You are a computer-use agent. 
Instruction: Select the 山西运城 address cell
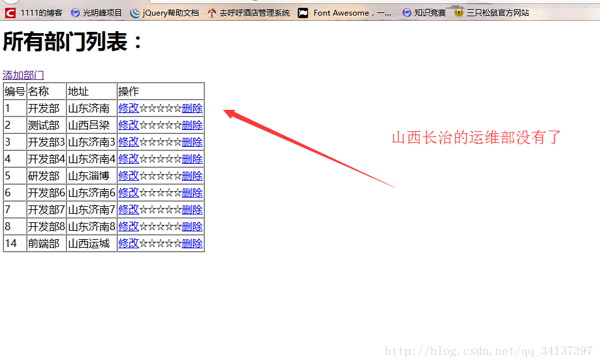click(92, 243)
